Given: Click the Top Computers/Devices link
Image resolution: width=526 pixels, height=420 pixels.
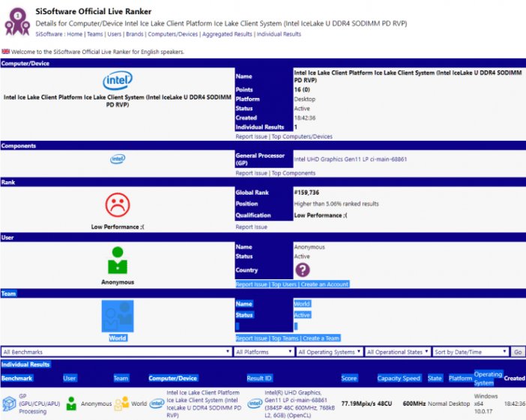Looking at the screenshot, I should click(x=302, y=136).
